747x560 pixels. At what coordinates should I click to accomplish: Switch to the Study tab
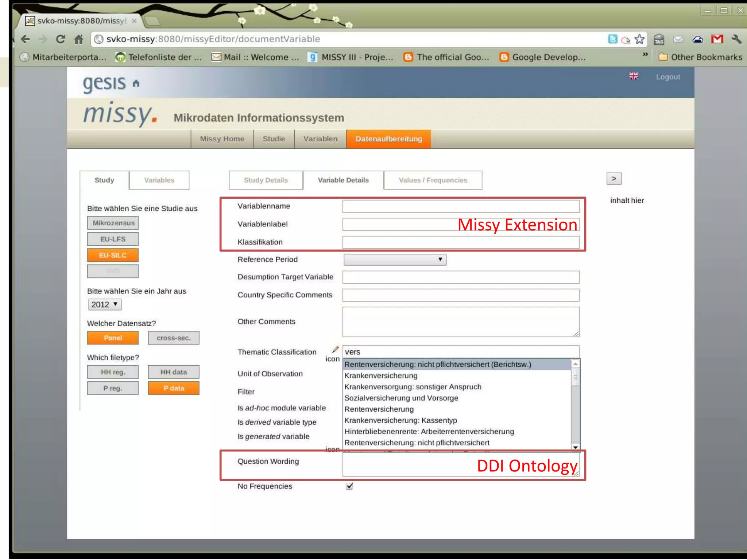pyautogui.click(x=104, y=180)
